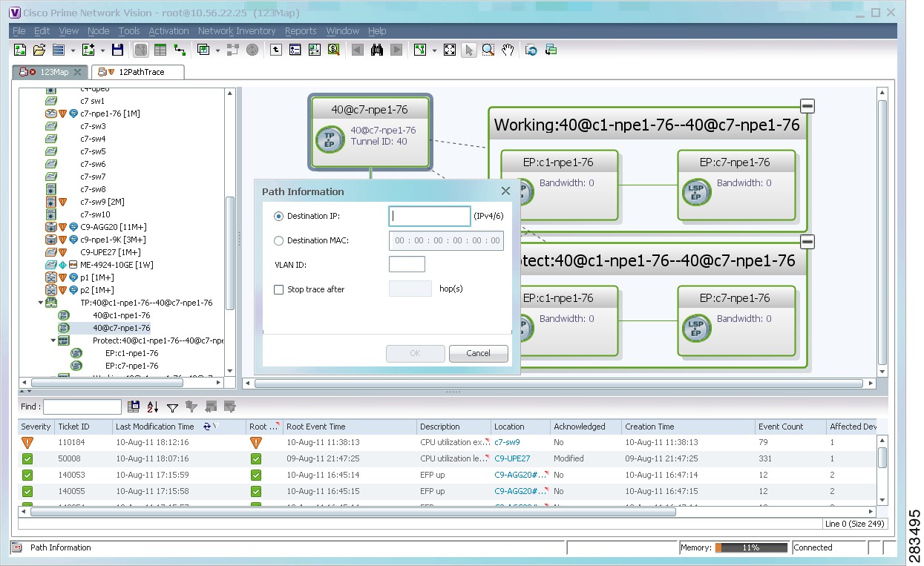Viewport: 924px width, 566px height.
Task: Select the arrow pointer selection tool
Action: click(x=469, y=50)
